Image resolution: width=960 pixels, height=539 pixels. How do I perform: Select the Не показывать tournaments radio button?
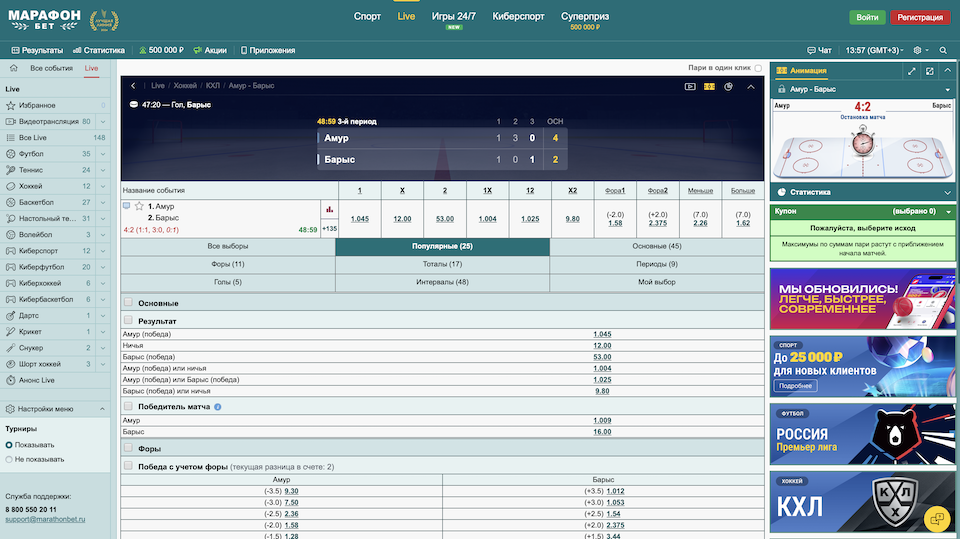(x=9, y=459)
